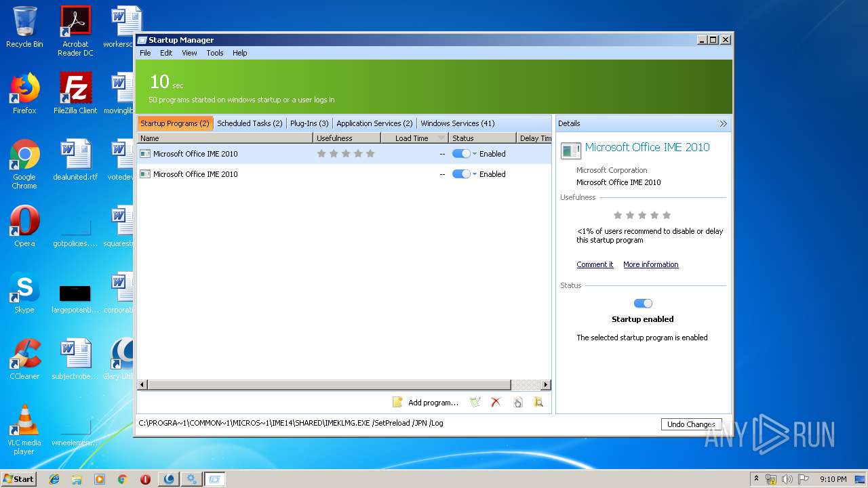Switch to Scheduled Tasks (2) tab
The width and height of the screenshot is (868, 488).
[x=250, y=123]
